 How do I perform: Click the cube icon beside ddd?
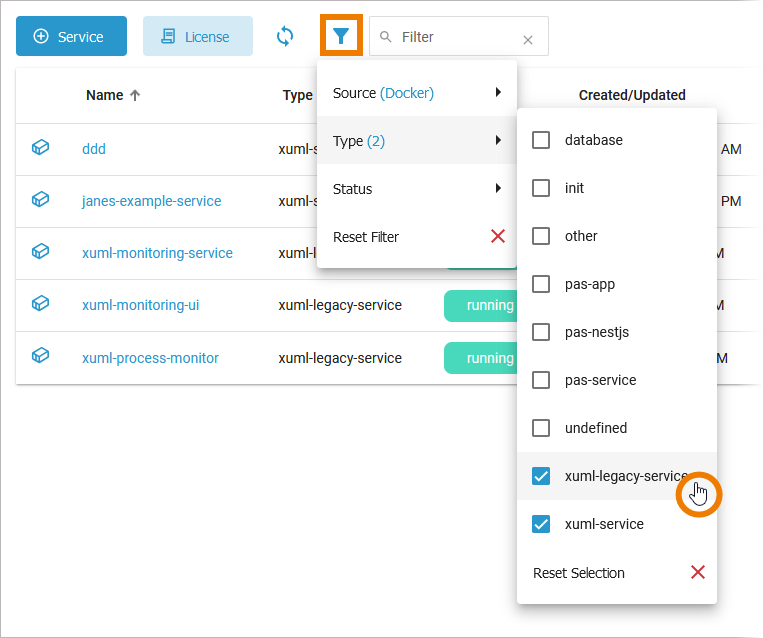(x=41, y=148)
